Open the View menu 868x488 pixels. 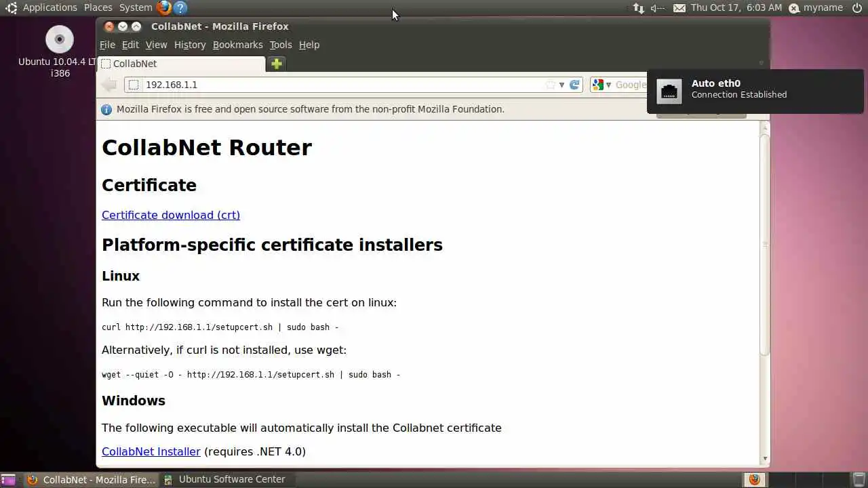[x=156, y=45]
